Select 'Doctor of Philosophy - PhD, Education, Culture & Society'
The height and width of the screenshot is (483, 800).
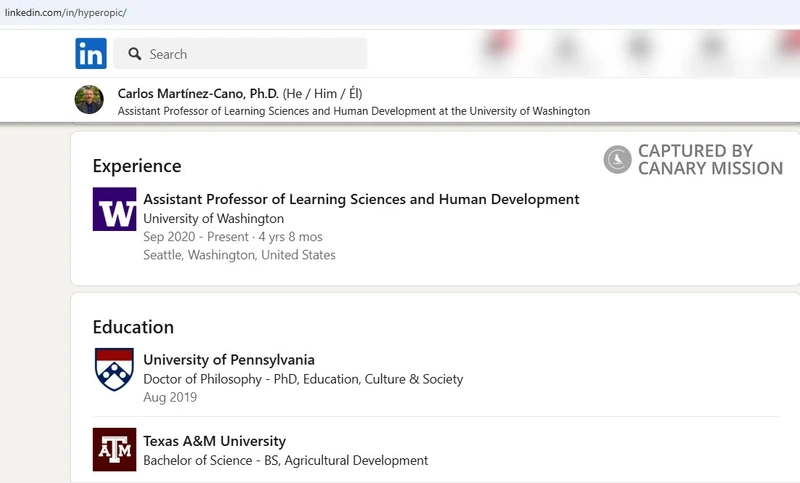pyautogui.click(x=303, y=379)
